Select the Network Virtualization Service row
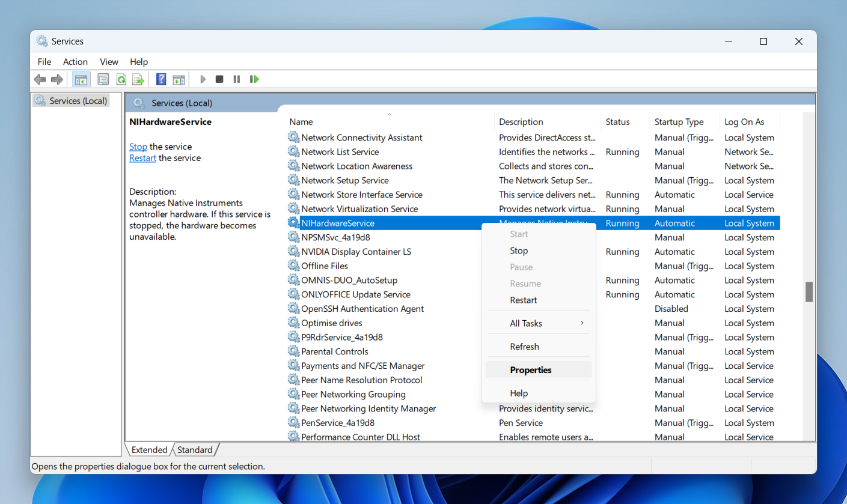 [x=533, y=209]
